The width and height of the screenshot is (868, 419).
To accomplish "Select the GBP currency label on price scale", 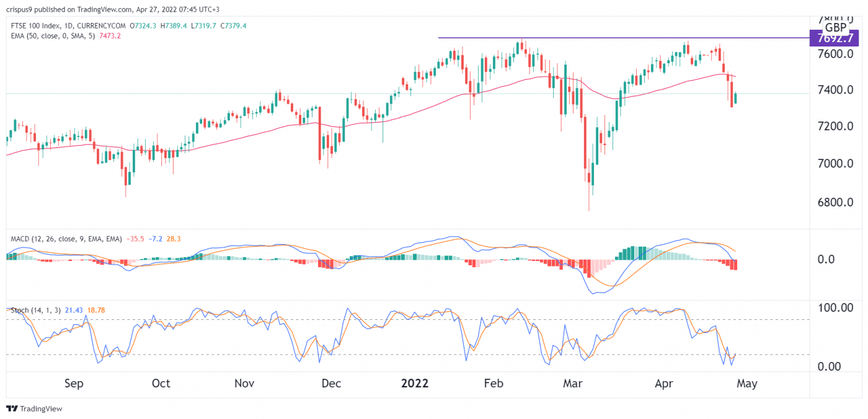I will coord(836,27).
